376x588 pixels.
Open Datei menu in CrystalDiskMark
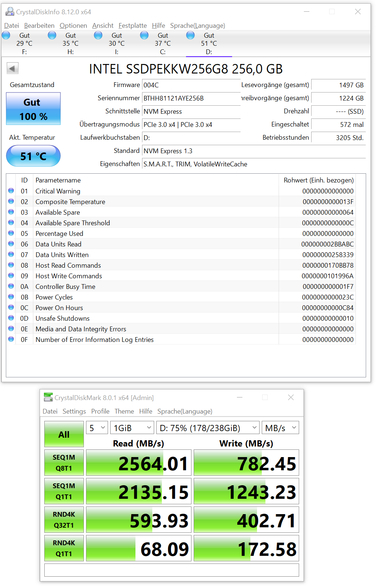point(50,411)
